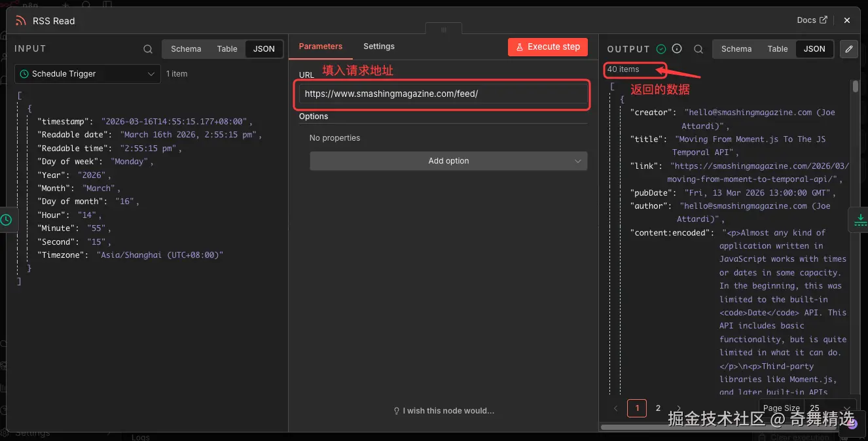This screenshot has height=441, width=868.
Task: Click the pencil edit output icon
Action: tap(849, 49)
